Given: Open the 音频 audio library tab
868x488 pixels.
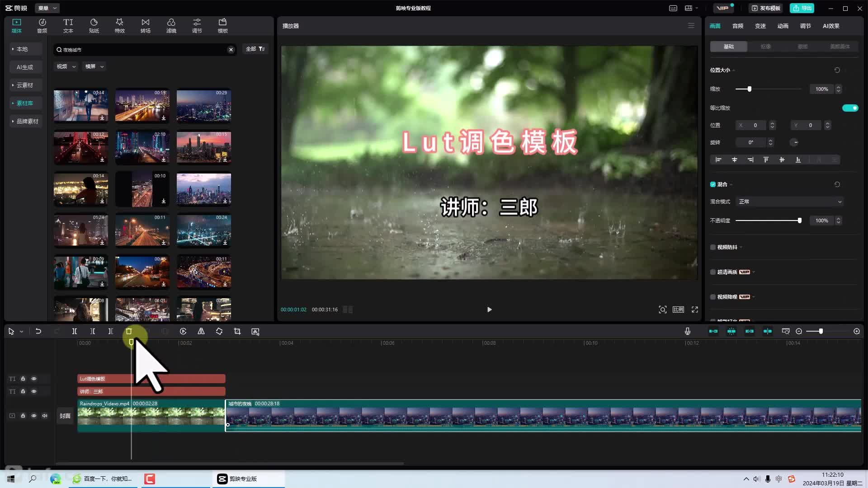Looking at the screenshot, I should pyautogui.click(x=42, y=26).
